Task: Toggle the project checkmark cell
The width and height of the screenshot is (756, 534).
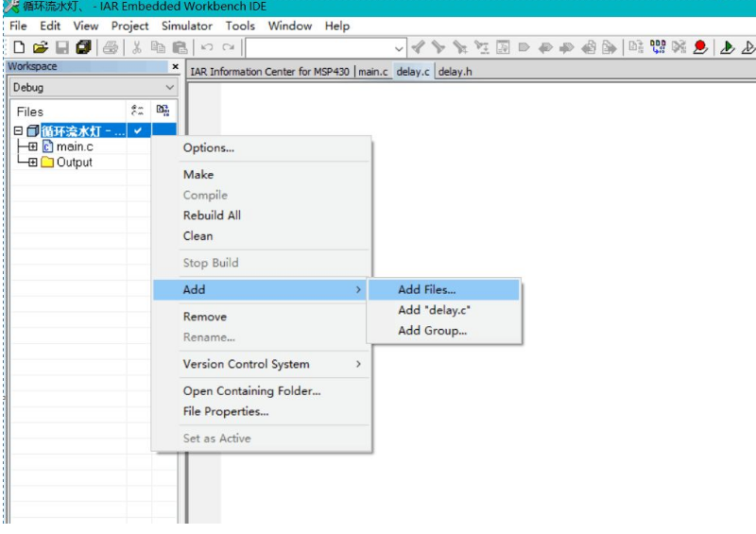Action: [x=138, y=130]
